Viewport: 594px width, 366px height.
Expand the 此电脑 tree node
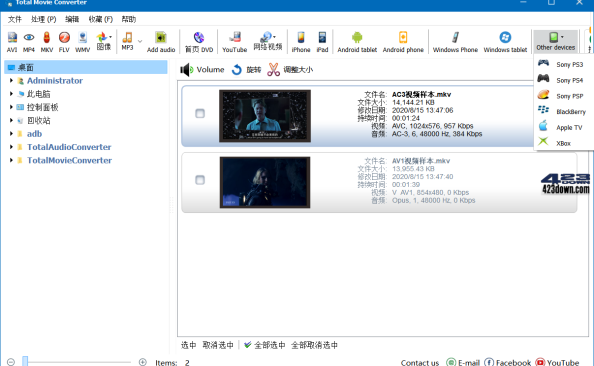[x=11, y=94]
